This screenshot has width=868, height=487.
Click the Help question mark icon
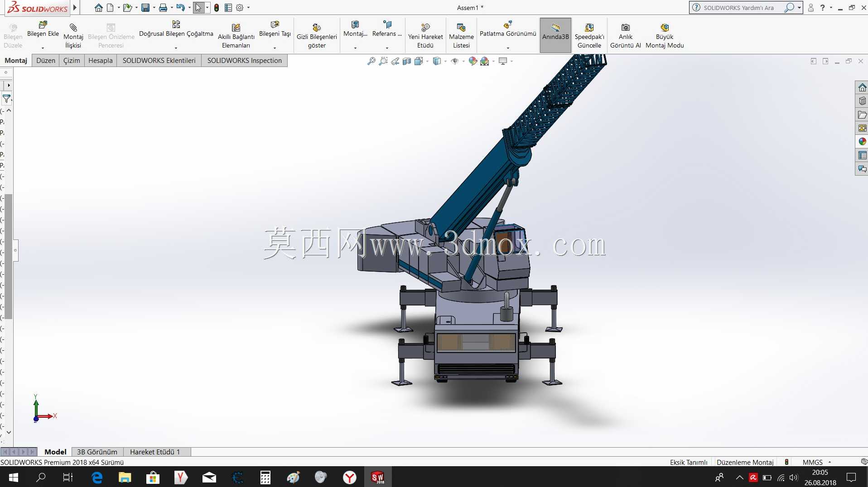[x=823, y=8]
